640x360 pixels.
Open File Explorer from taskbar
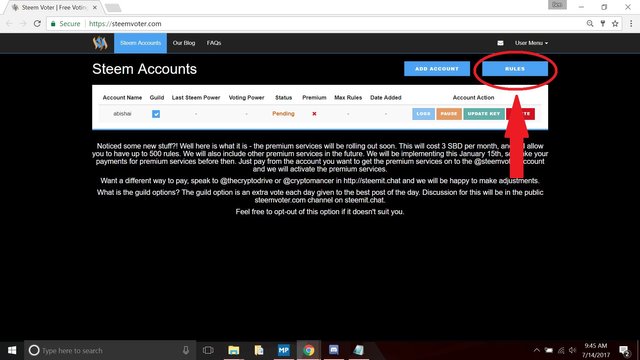click(233, 350)
